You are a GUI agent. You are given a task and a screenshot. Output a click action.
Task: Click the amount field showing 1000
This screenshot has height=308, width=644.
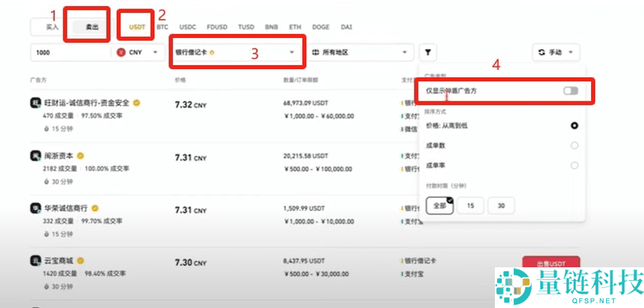click(71, 53)
